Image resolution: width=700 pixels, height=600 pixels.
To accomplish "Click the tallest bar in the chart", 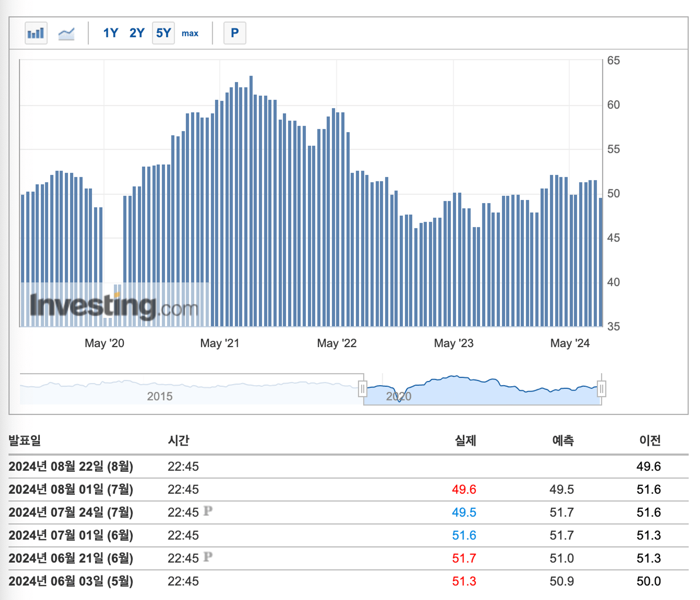I will [251, 201].
